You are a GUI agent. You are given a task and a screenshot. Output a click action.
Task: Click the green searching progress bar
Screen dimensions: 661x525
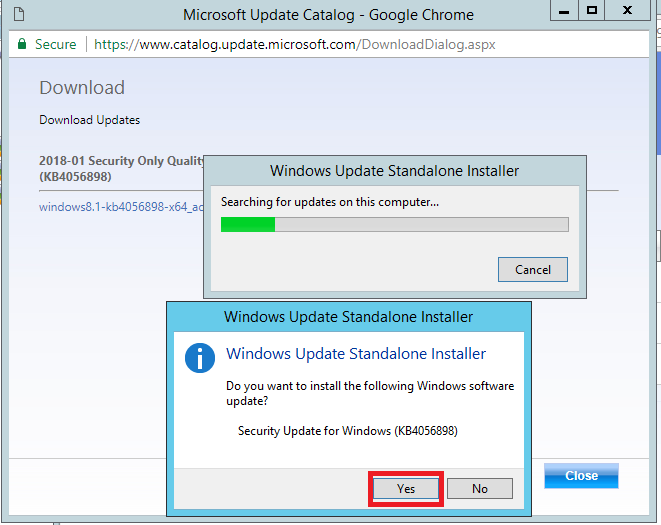(395, 224)
